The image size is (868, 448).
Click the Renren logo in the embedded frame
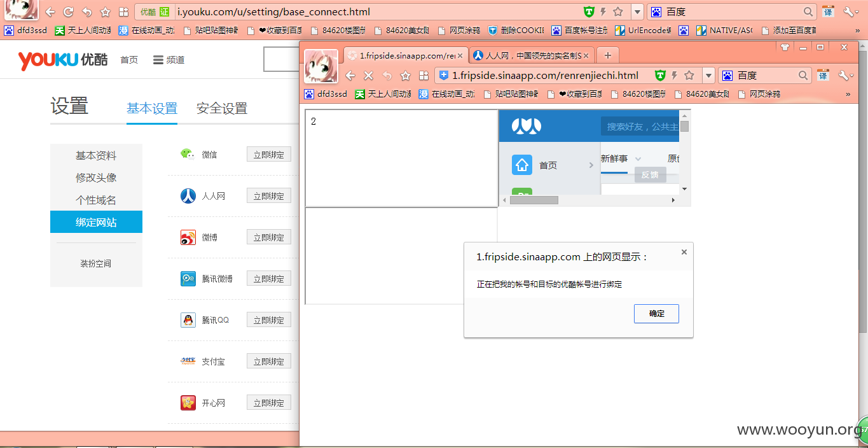click(x=527, y=126)
